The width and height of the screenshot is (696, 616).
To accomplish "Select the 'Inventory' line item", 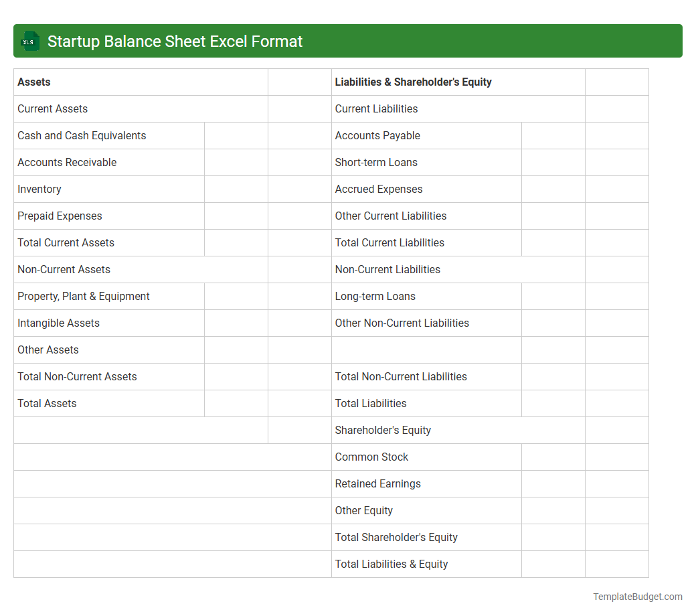I will click(39, 189).
